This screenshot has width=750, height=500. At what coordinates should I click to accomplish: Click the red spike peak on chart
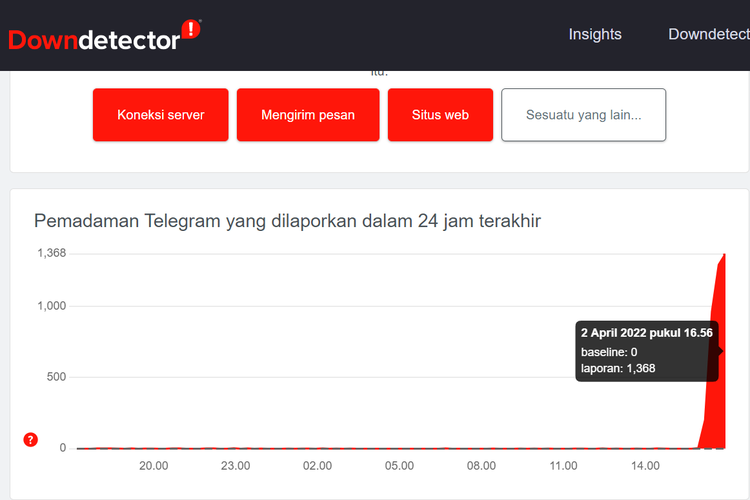click(x=723, y=256)
